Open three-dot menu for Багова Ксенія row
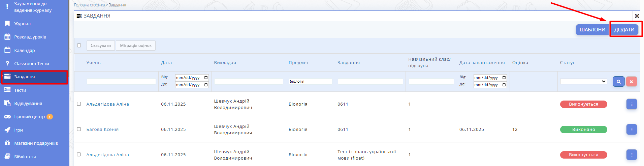Image resolution: width=644 pixels, height=166 pixels. pos(632,130)
